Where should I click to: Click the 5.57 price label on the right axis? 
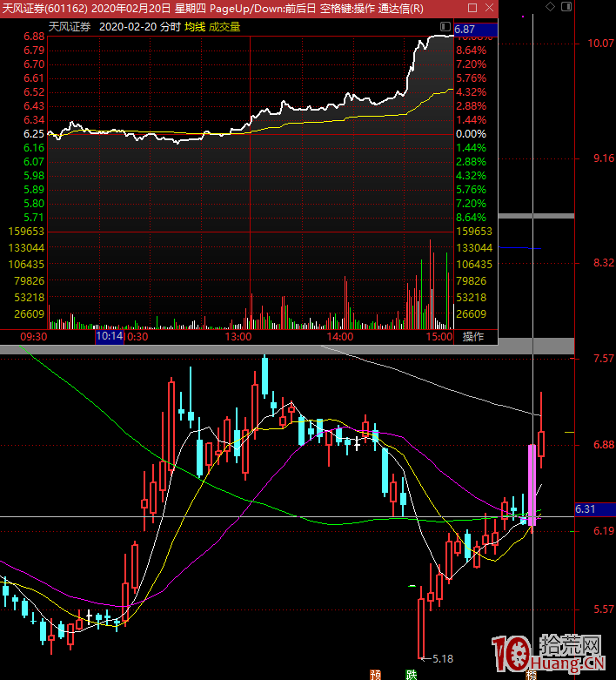(604, 609)
